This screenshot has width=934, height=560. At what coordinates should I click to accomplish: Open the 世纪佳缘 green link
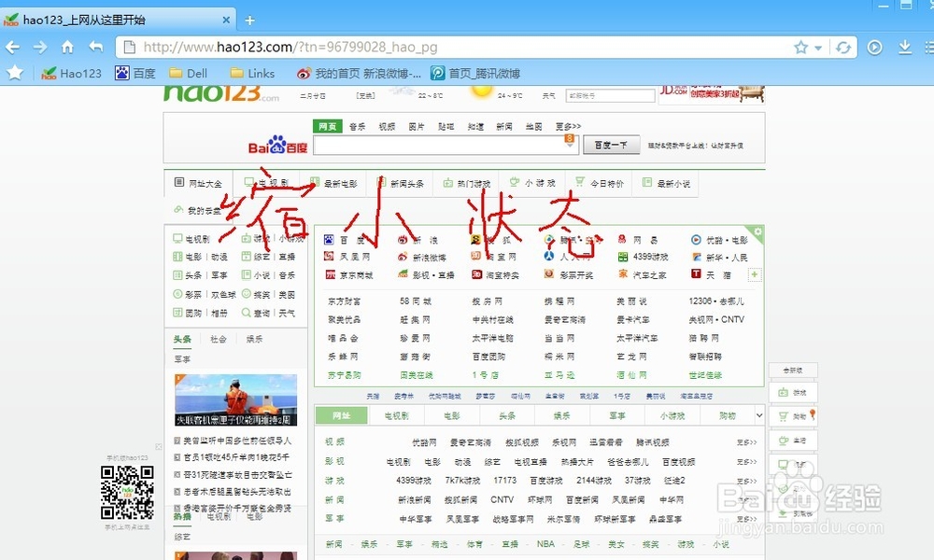click(x=705, y=375)
